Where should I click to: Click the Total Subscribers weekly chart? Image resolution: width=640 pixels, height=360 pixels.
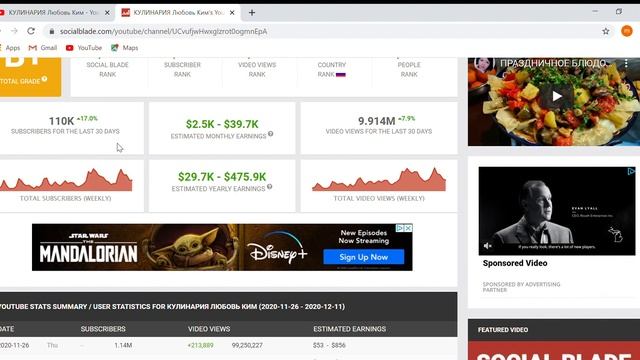pos(66,180)
